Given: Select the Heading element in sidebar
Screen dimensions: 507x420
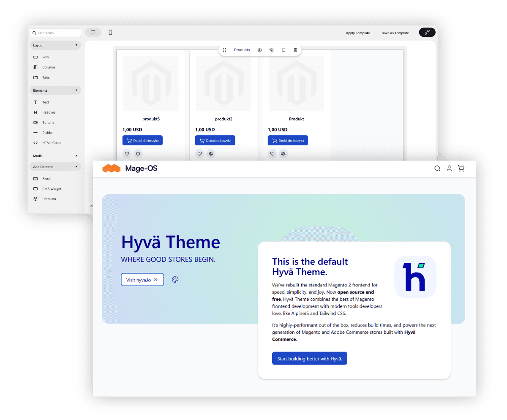Looking at the screenshot, I should point(48,112).
